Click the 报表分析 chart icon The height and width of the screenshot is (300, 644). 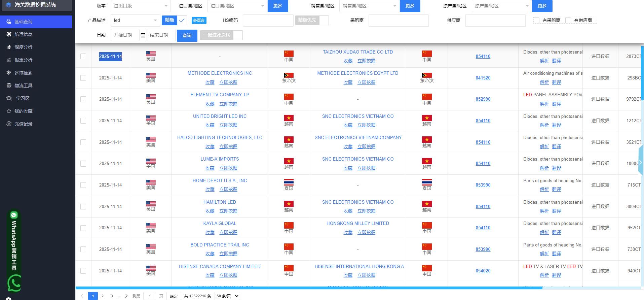coord(9,60)
